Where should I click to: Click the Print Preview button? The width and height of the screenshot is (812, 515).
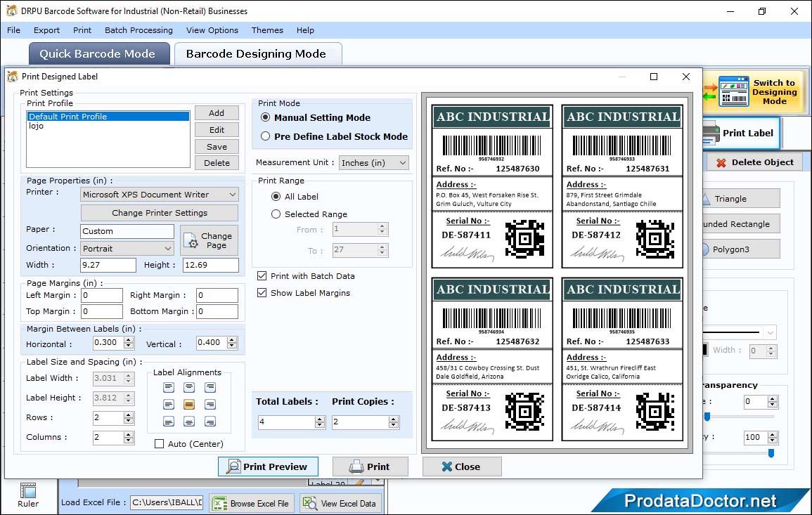pyautogui.click(x=269, y=467)
